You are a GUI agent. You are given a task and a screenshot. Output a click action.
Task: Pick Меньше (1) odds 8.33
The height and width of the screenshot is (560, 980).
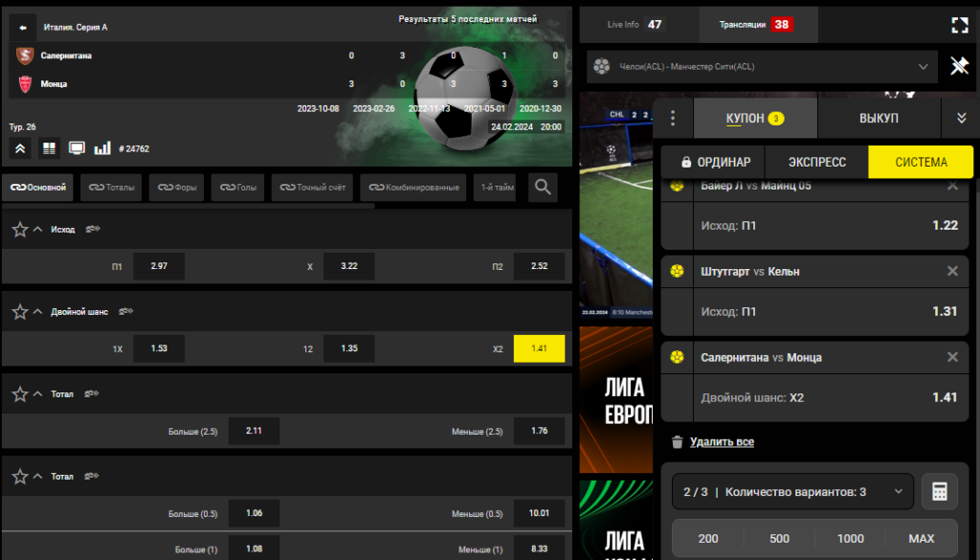tap(539, 549)
